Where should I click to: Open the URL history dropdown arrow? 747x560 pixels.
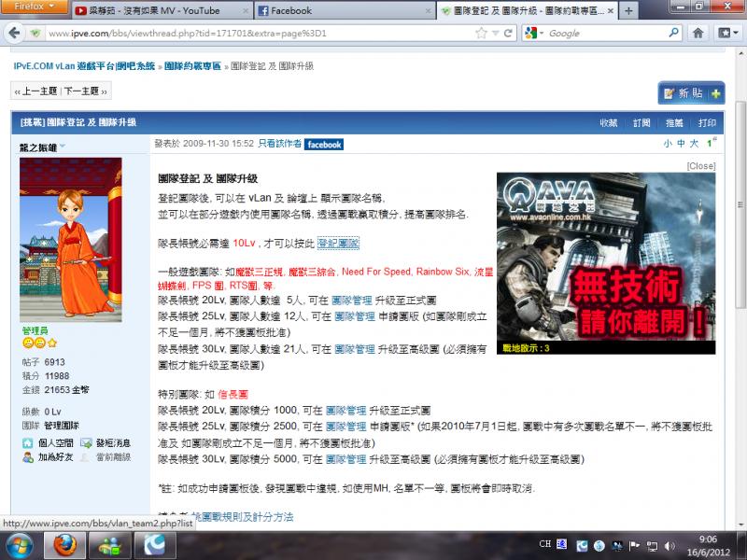[x=495, y=34]
